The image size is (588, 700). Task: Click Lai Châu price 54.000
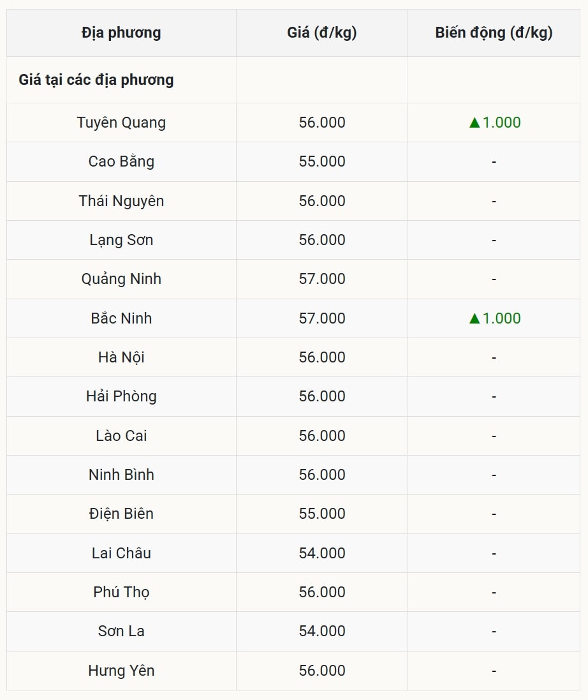[322, 553]
